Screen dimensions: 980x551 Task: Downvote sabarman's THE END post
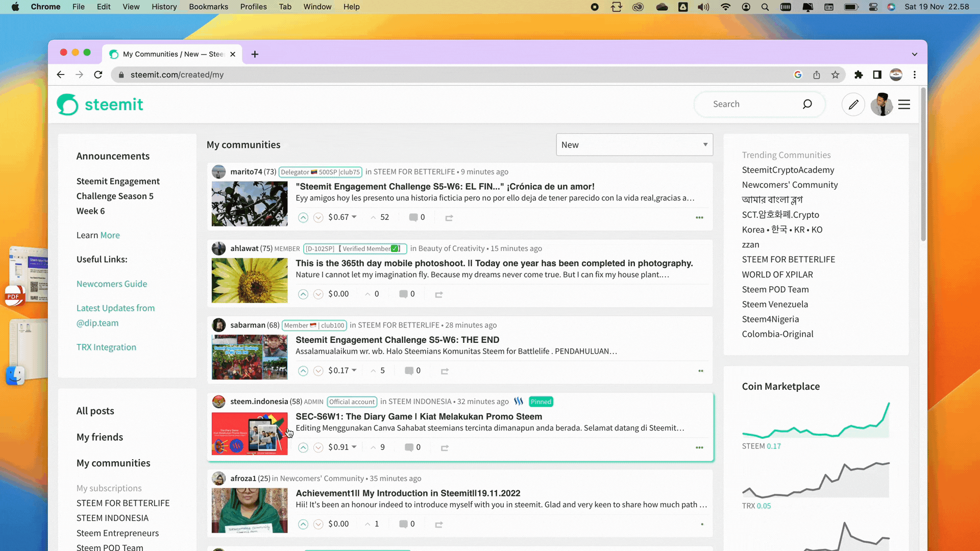318,371
